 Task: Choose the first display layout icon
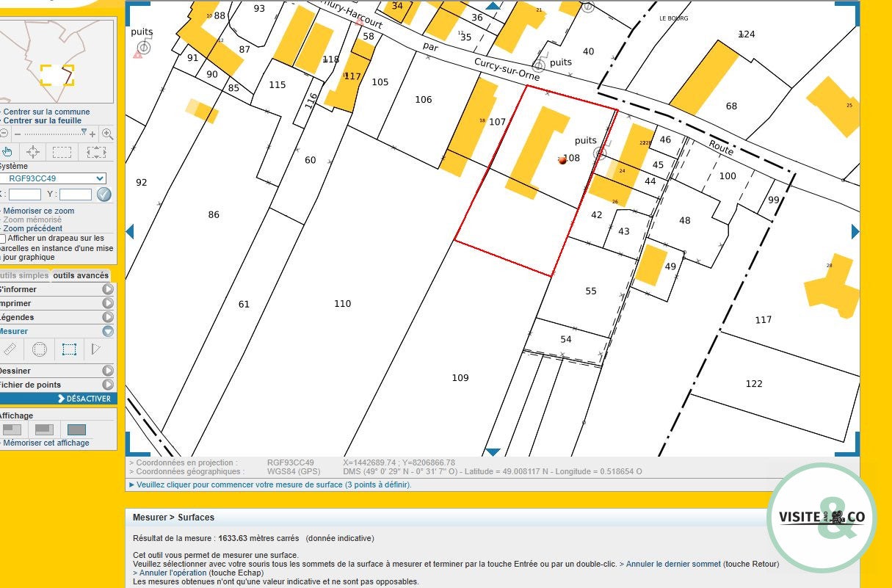(x=12, y=429)
